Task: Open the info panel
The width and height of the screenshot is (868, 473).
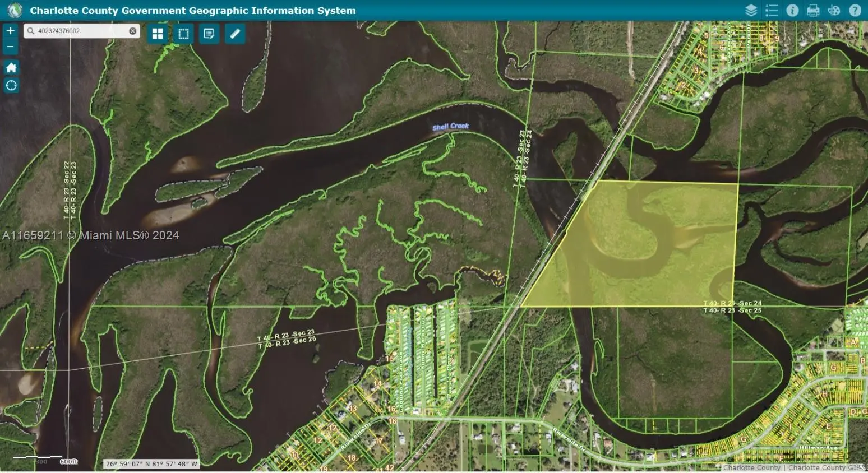Action: pos(792,11)
